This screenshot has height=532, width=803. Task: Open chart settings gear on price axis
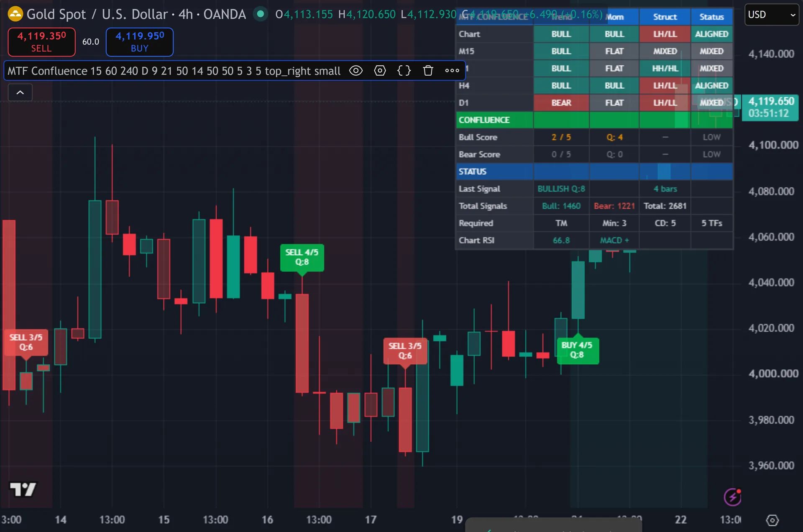pyautogui.click(x=772, y=520)
